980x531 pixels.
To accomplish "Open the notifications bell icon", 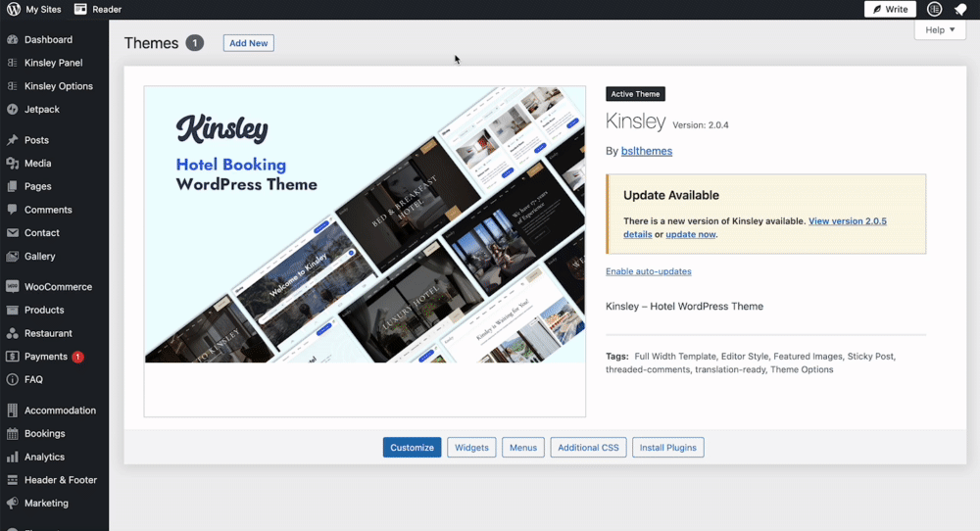I will click(960, 10).
